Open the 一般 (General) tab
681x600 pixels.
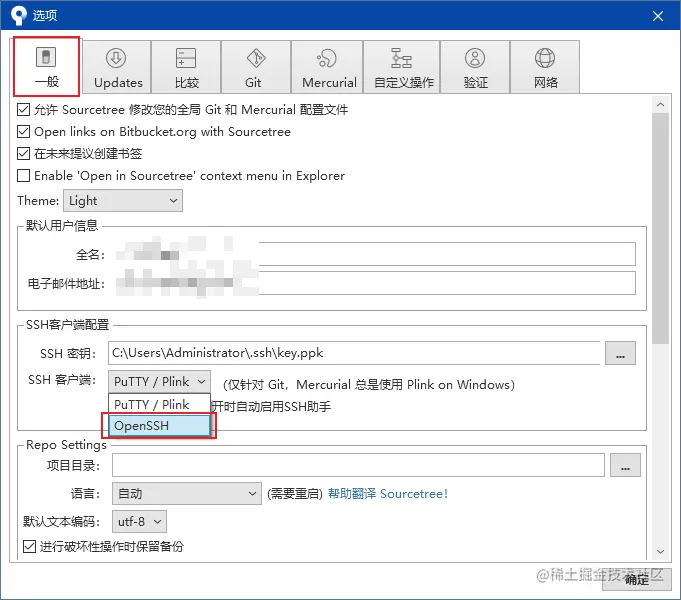click(46, 66)
